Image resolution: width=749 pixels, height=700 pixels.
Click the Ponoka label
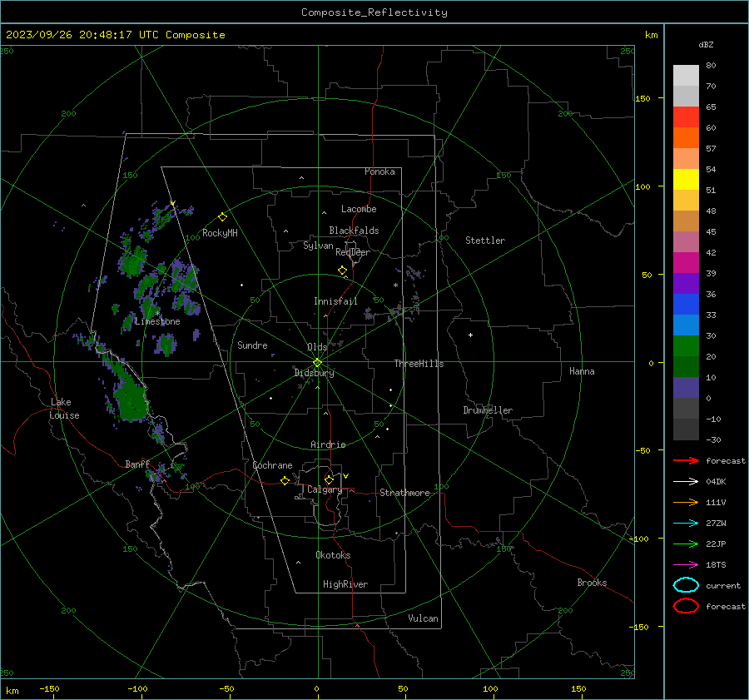379,171
